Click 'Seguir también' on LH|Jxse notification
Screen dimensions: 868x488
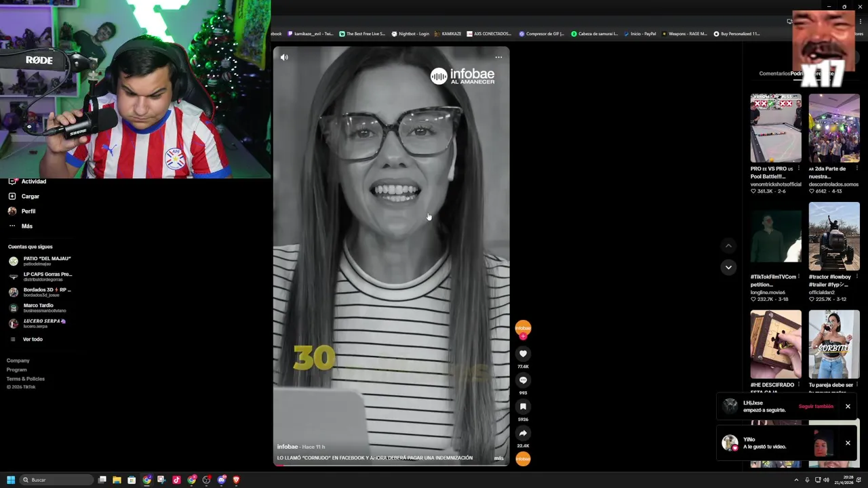pyautogui.click(x=816, y=407)
